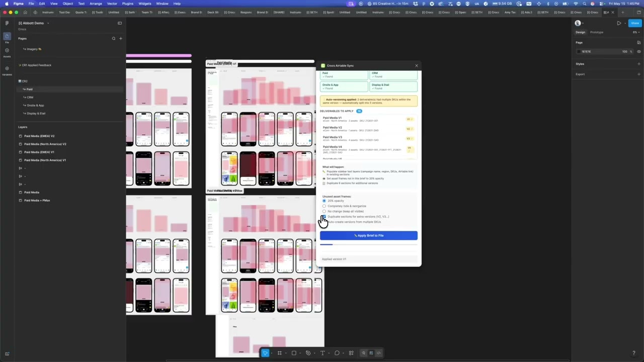Toggle page background color visibility eye
Image resolution: width=644 pixels, height=362 pixels.
(x=639, y=52)
